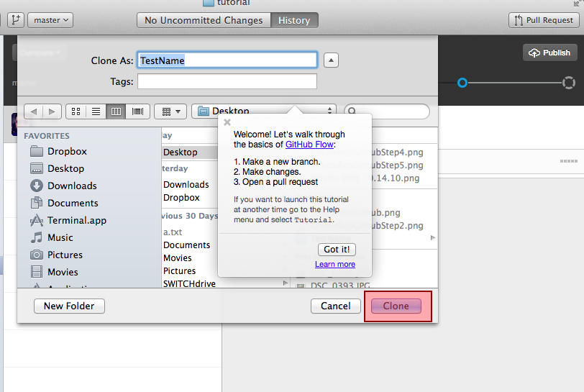Select Pictures in Favorites sidebar

(57, 255)
